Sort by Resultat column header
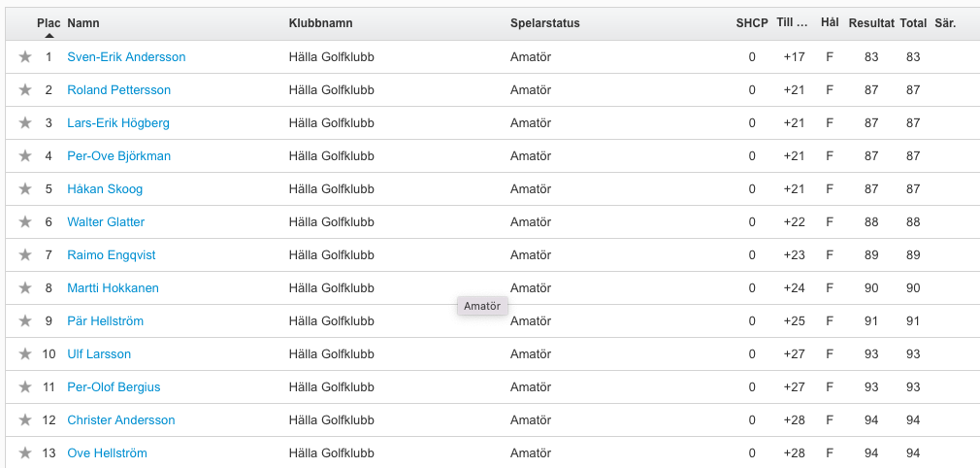The image size is (980, 468). pyautogui.click(x=871, y=23)
